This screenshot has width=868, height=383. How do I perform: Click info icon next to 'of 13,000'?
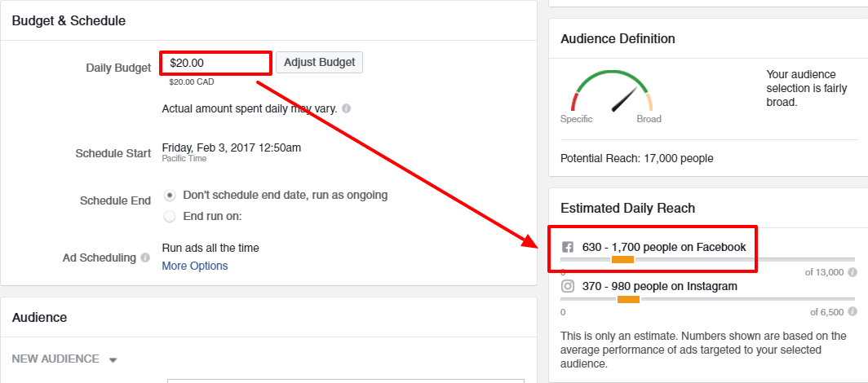click(852, 272)
